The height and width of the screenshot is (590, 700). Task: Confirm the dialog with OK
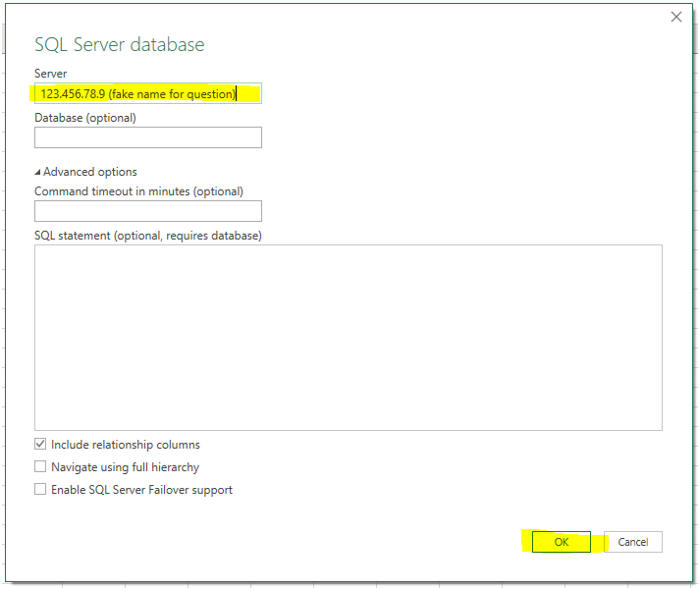[562, 542]
